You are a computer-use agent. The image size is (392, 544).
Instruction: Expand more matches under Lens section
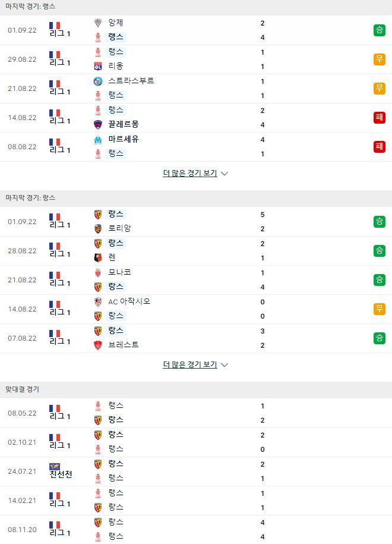(x=190, y=364)
